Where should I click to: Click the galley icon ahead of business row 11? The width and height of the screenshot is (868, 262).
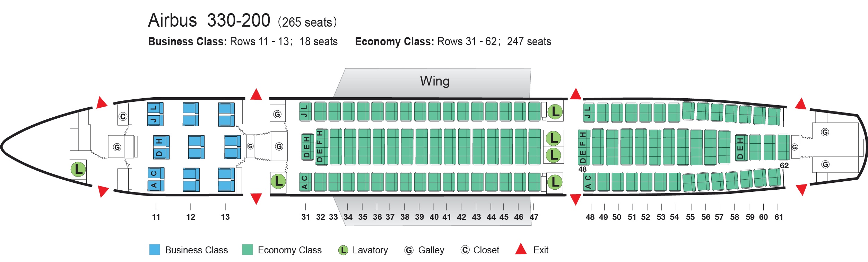click(117, 147)
